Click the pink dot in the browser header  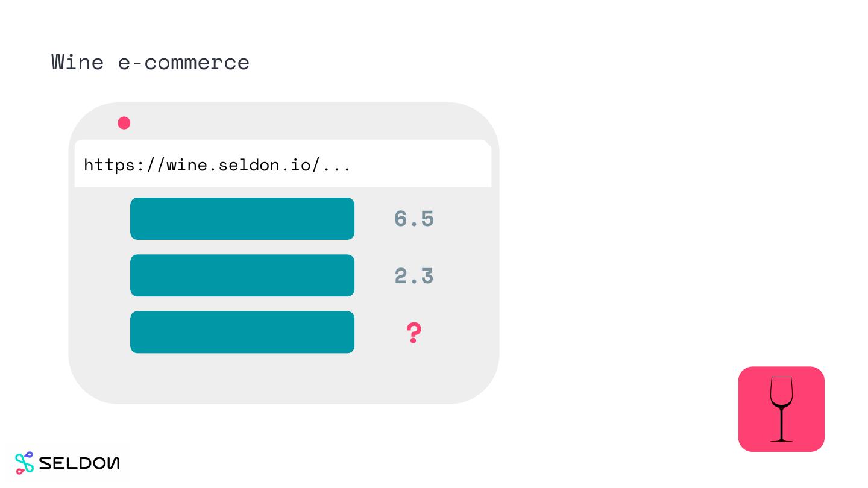(x=124, y=123)
